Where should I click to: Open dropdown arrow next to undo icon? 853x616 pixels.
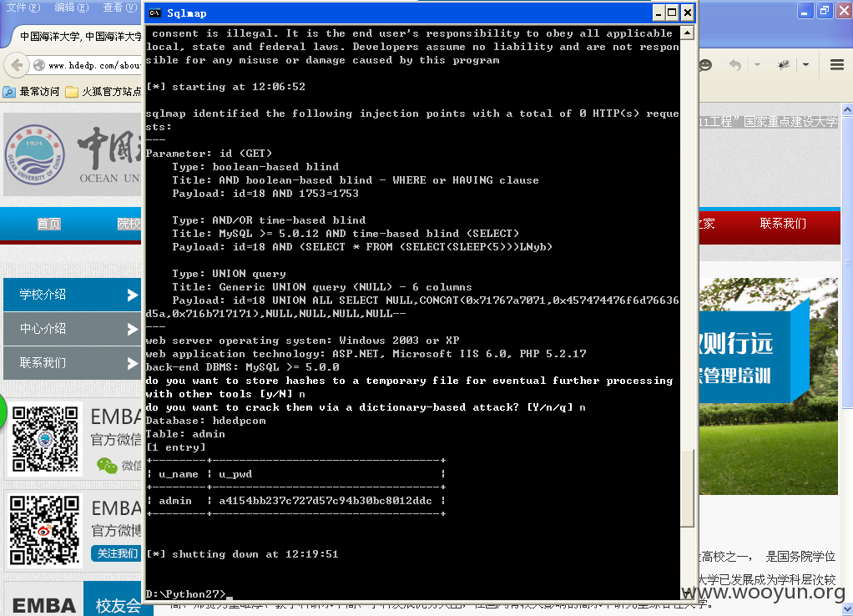(x=757, y=65)
